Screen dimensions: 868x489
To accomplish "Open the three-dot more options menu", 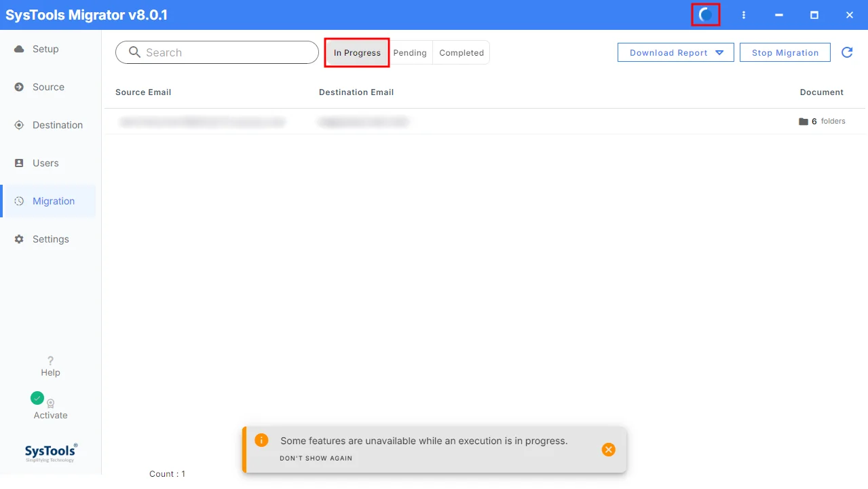I will 744,15.
